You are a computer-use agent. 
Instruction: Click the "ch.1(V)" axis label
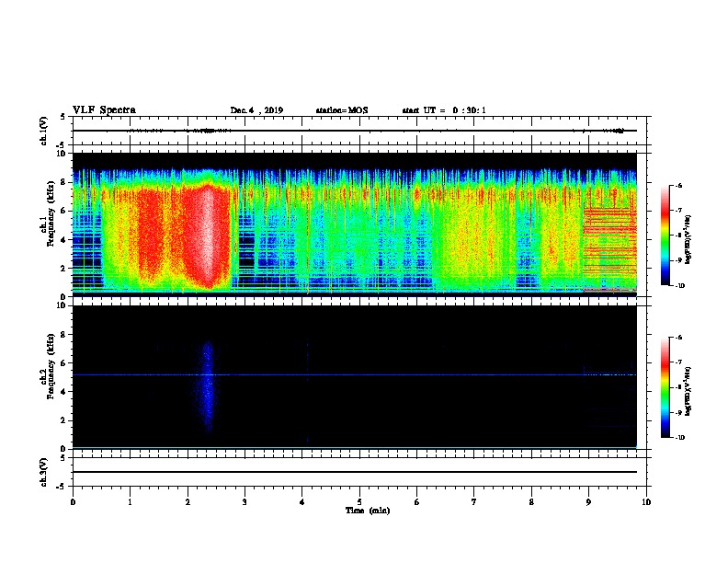click(44, 131)
